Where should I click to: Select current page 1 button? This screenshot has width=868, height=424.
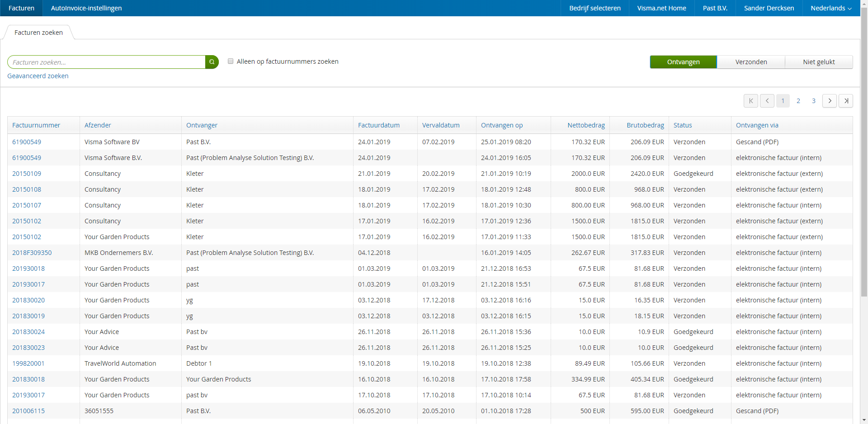click(x=783, y=101)
